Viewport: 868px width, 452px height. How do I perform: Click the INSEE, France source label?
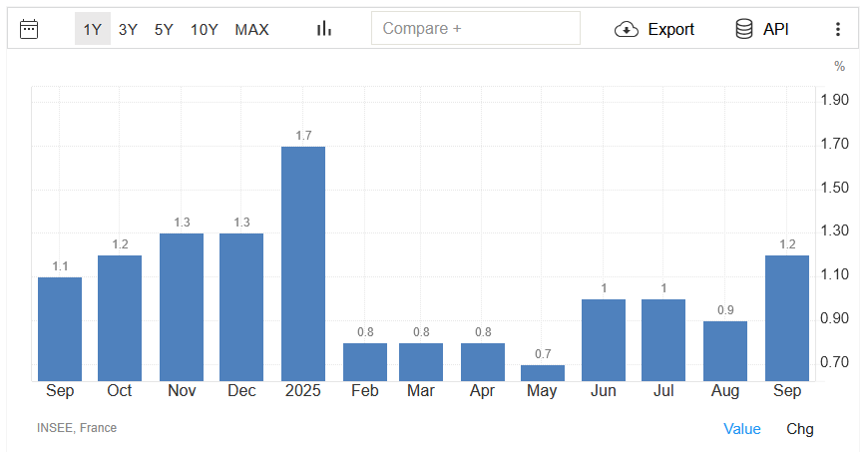tap(77, 428)
